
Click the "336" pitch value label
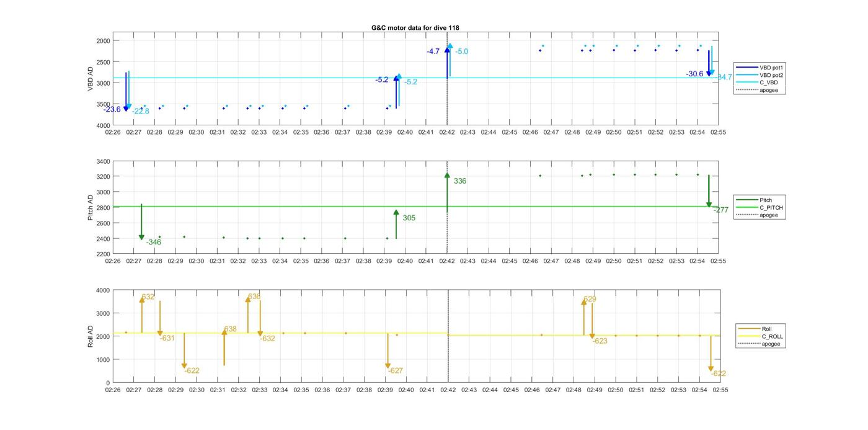click(460, 181)
